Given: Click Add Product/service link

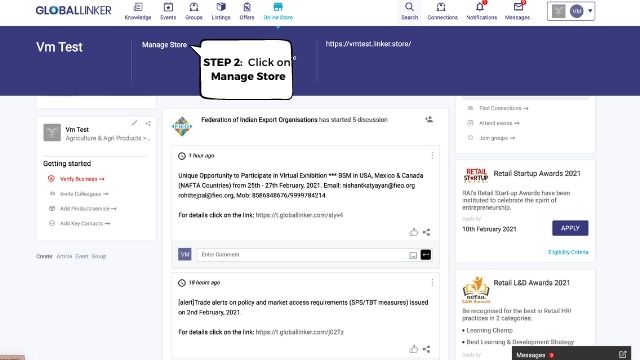Looking at the screenshot, I should tap(88, 209).
